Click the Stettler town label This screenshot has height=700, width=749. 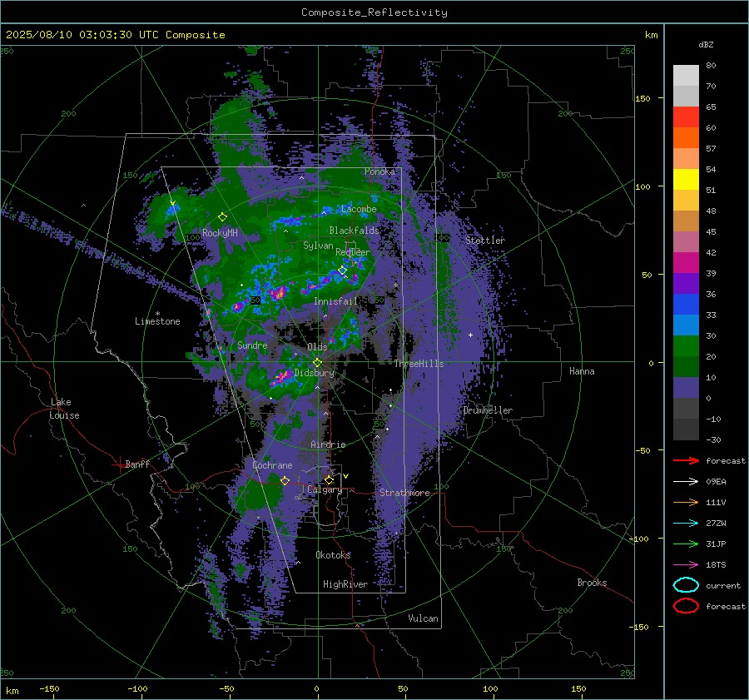coord(485,241)
